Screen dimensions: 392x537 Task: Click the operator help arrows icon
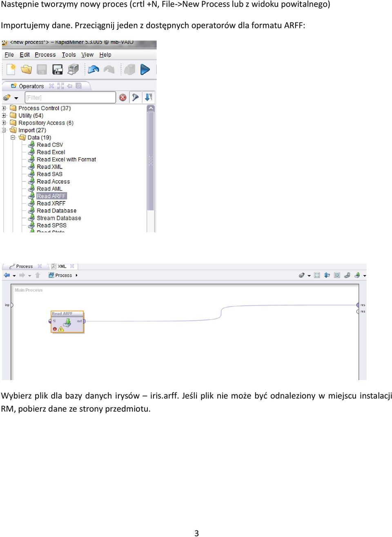click(x=327, y=275)
